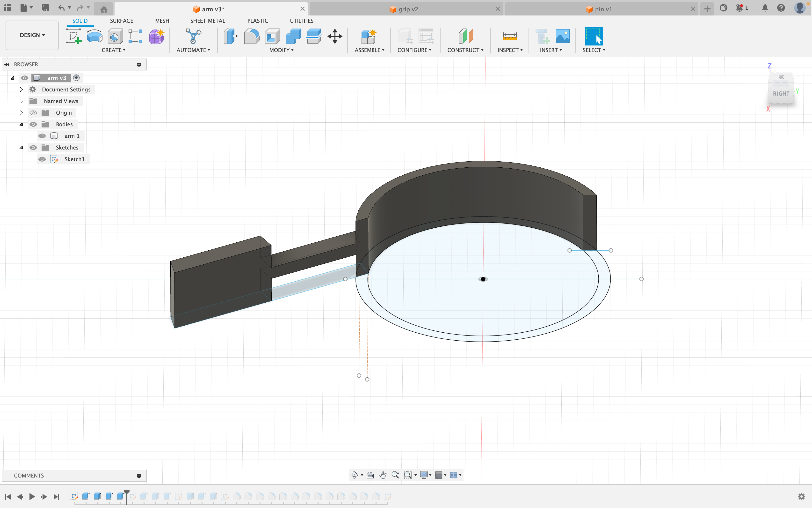
Task: Expand the COMMENTS panel
Action: tap(139, 475)
